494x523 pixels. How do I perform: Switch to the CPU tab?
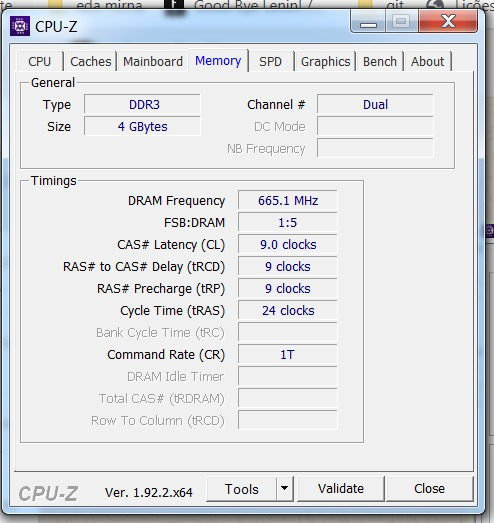coord(40,61)
